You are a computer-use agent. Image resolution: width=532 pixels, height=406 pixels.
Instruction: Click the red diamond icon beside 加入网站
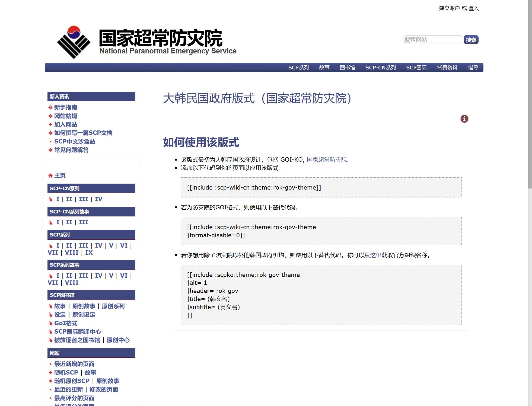50,125
